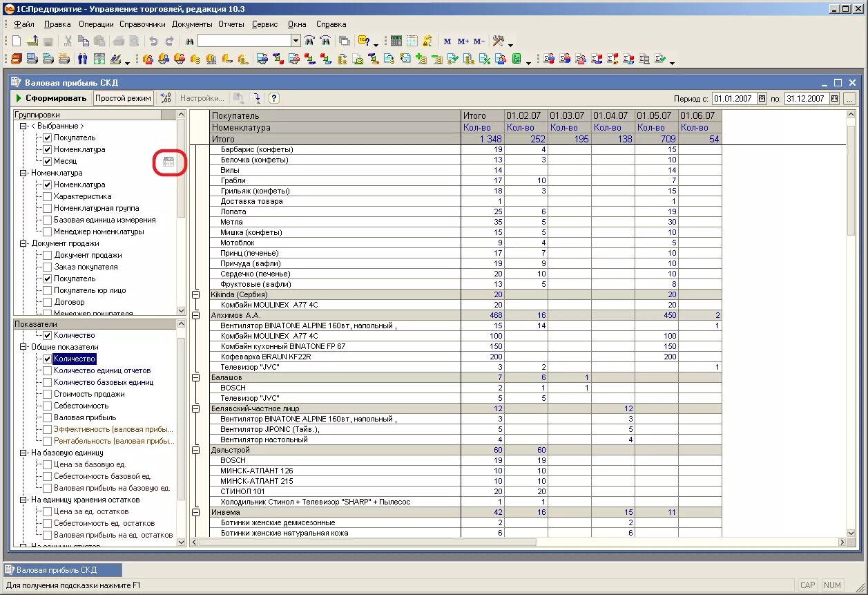This screenshot has height=595, width=868.
Task: Click the decimal places format icon
Action: [x=166, y=98]
